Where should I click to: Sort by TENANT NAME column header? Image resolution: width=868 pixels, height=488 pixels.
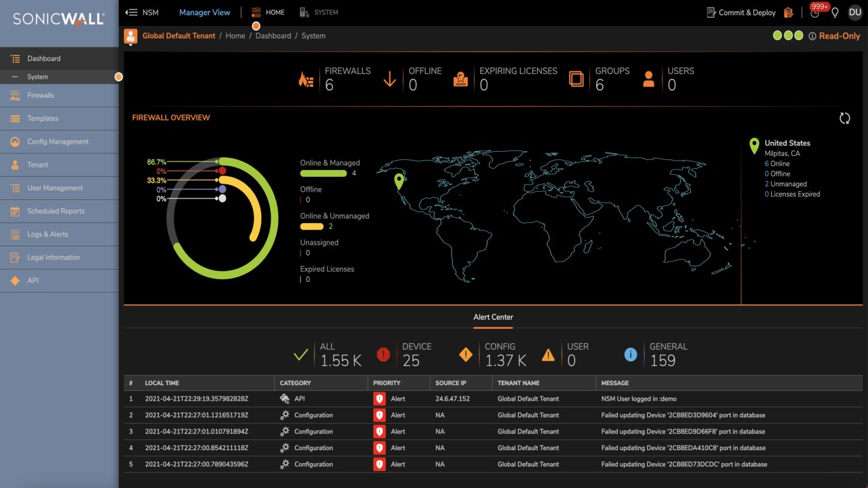pos(519,383)
